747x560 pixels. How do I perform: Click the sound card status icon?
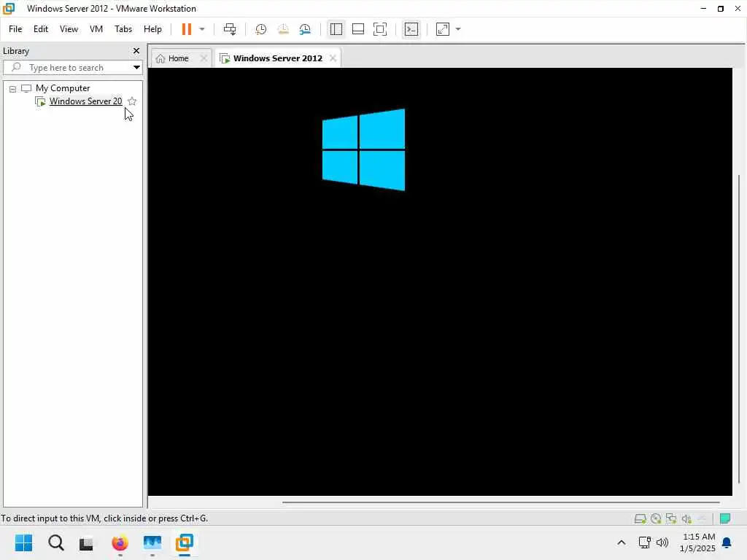pyautogui.click(x=686, y=518)
